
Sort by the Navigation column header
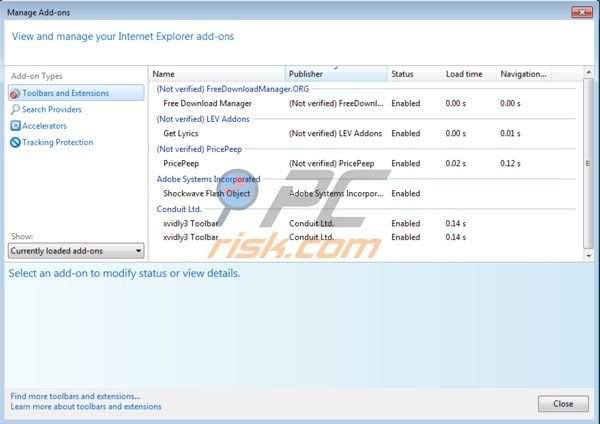(x=524, y=74)
